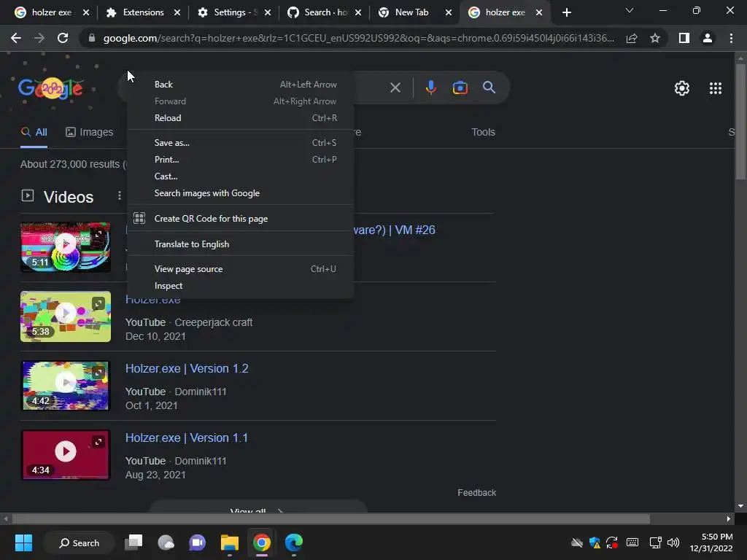Screen dimensions: 747x560
Task: Click the share page icon in address bar
Action: point(632,38)
